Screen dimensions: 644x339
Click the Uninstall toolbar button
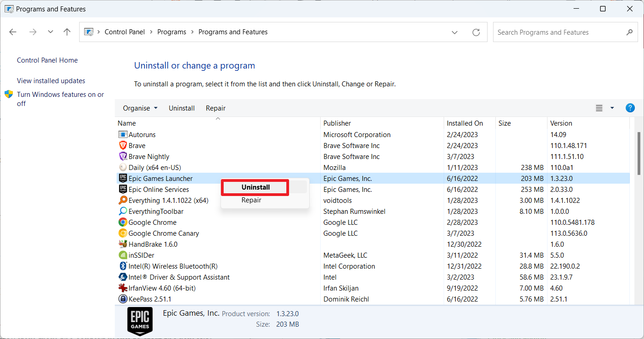tap(182, 108)
